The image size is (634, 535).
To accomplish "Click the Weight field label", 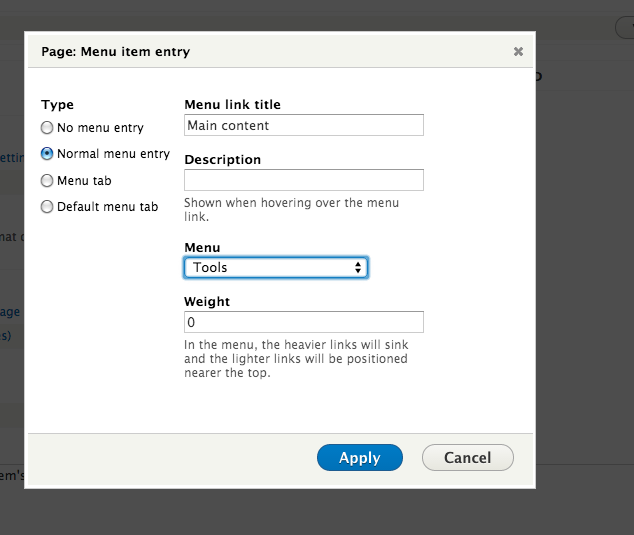I will [x=207, y=302].
